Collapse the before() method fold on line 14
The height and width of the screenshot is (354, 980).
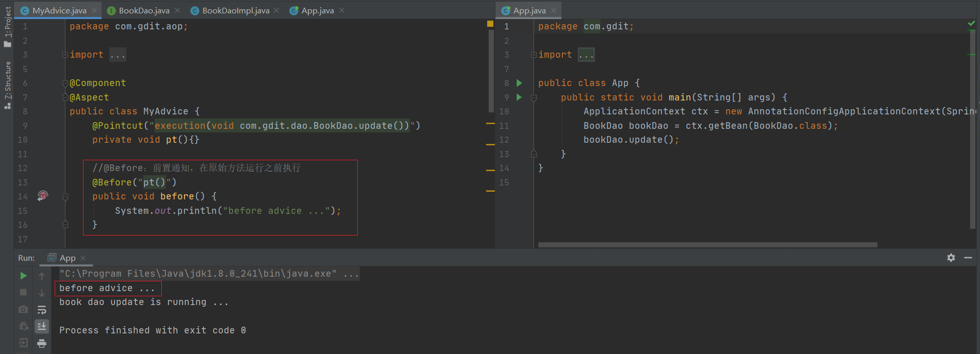65,196
